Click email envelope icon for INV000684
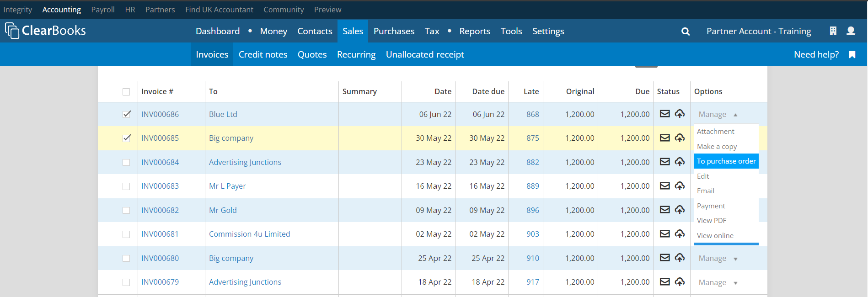The width and height of the screenshot is (868, 297). [664, 162]
